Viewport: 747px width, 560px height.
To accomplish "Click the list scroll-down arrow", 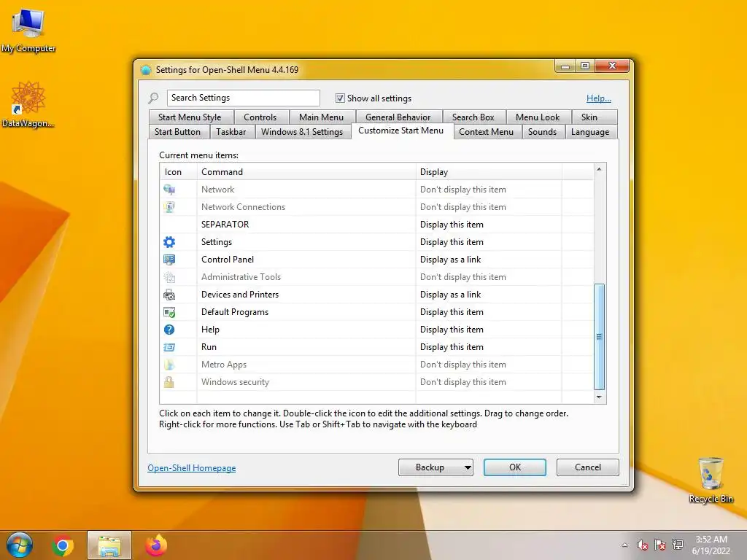I will click(x=600, y=397).
